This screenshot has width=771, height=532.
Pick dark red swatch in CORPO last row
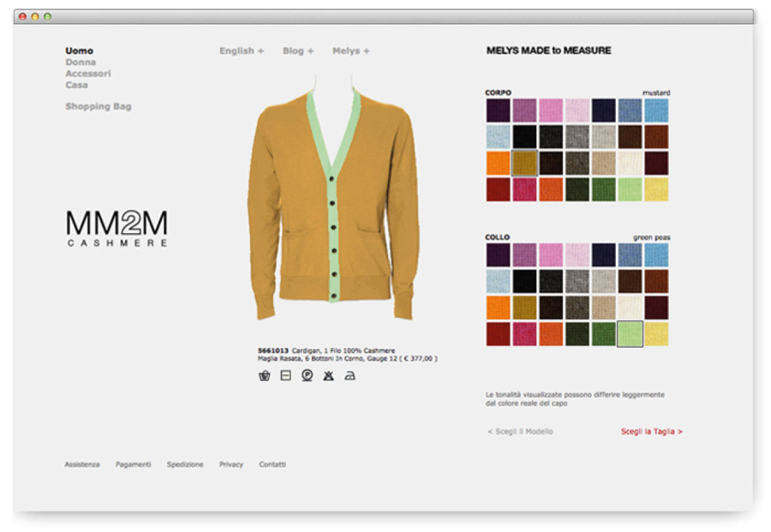tap(498, 189)
